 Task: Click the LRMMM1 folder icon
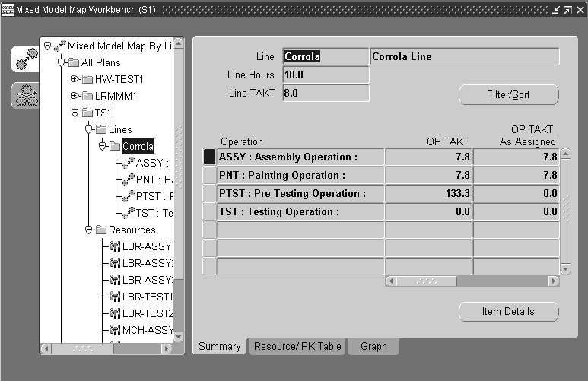[87, 96]
